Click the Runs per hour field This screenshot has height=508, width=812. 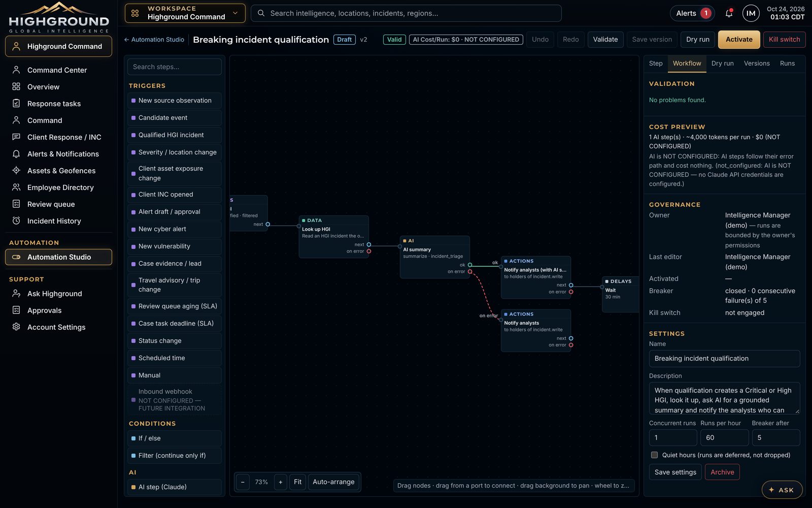(724, 438)
